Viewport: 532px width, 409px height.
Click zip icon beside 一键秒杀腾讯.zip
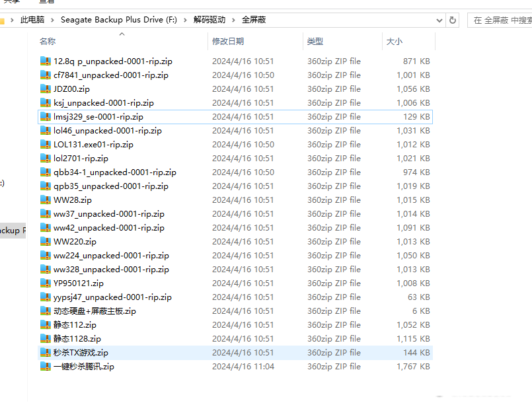coord(46,367)
